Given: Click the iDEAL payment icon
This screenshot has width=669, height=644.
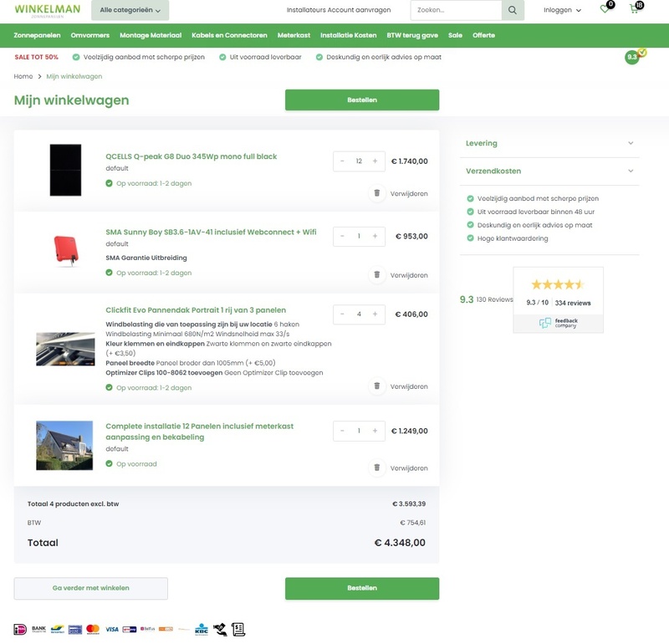Looking at the screenshot, I should coord(20,629).
